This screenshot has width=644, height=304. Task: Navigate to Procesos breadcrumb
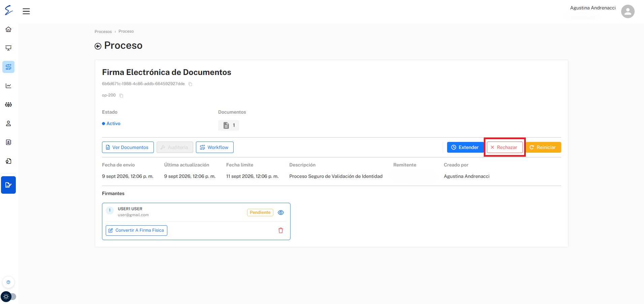[x=103, y=32]
